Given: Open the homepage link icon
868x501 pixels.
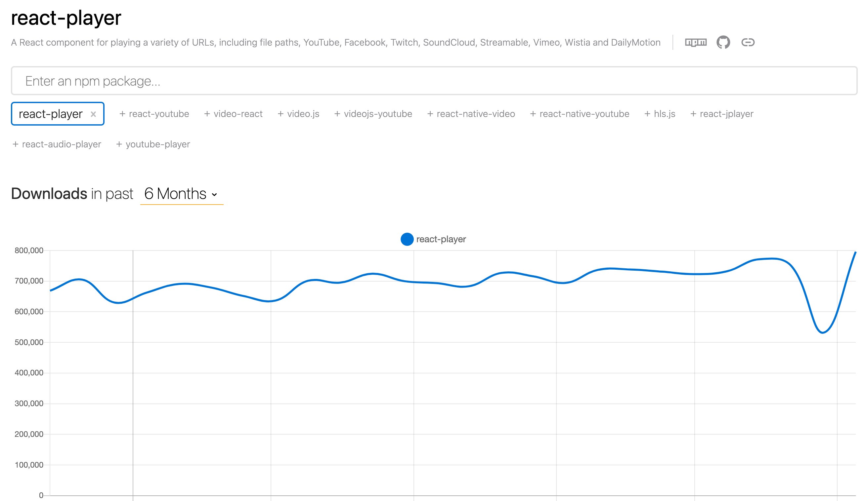Looking at the screenshot, I should point(748,42).
